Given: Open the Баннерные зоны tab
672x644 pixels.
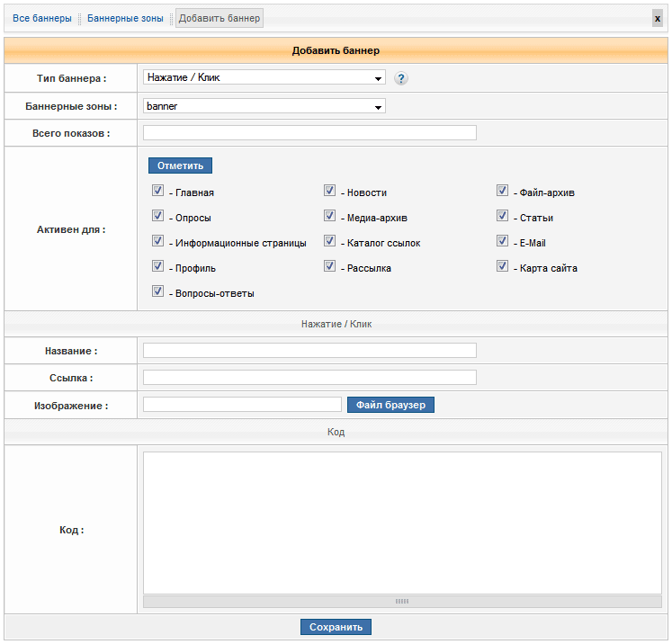Looking at the screenshot, I should 125,18.
